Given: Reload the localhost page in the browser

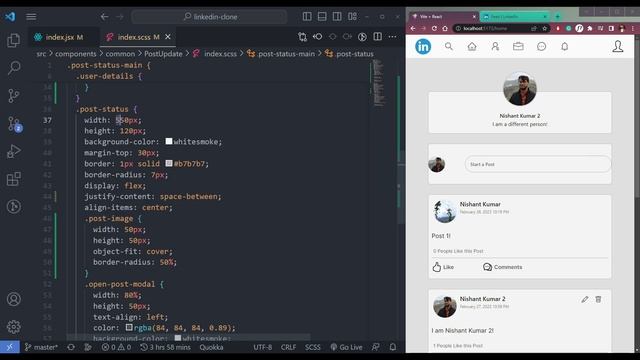Looking at the screenshot, I should coord(434,29).
